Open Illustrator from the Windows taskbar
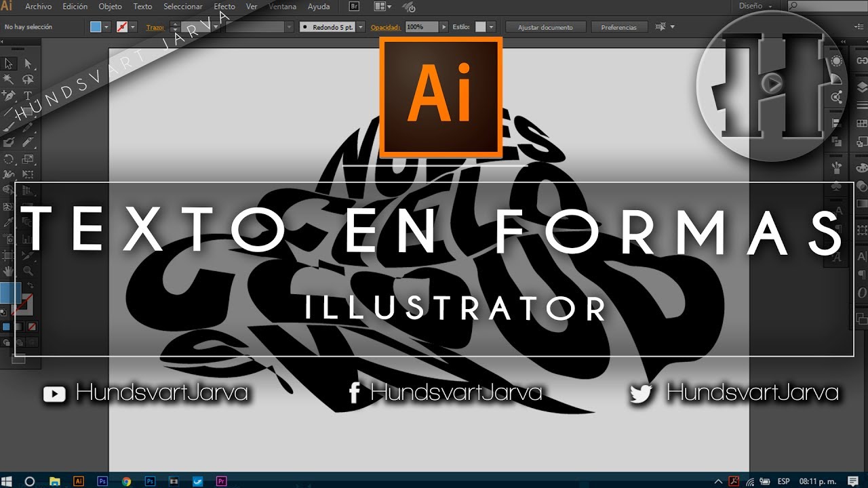The width and height of the screenshot is (868, 488). 79,481
